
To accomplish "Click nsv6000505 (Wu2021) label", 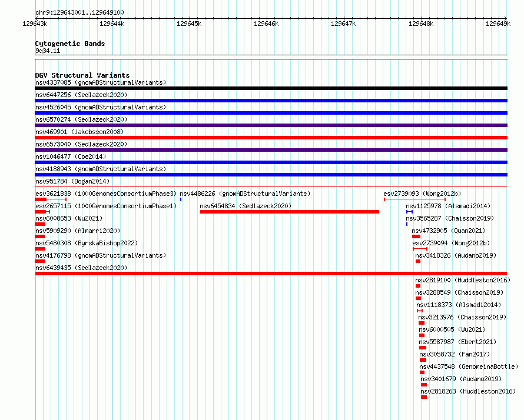I will tap(453, 329).
